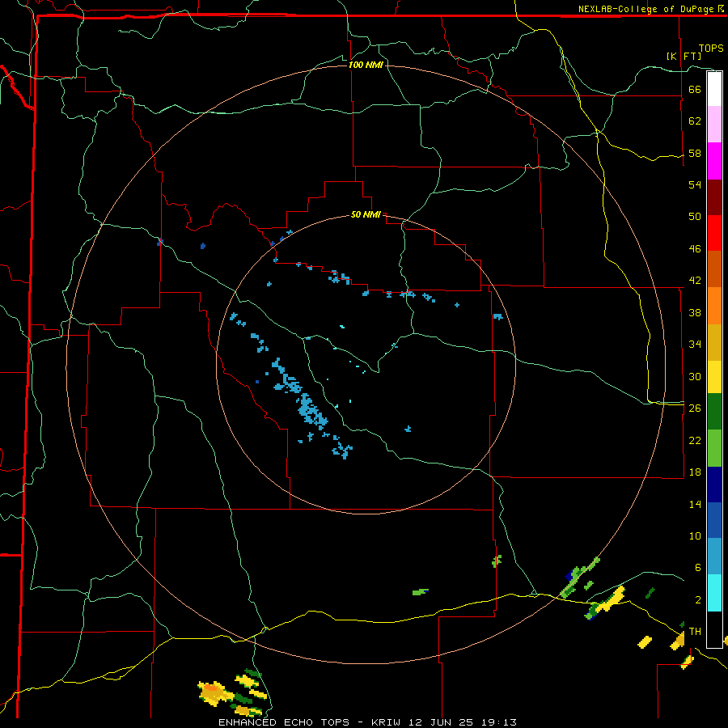Screen dimensions: 728x728
Task: Click the "58" legend value
Action: tap(695, 153)
